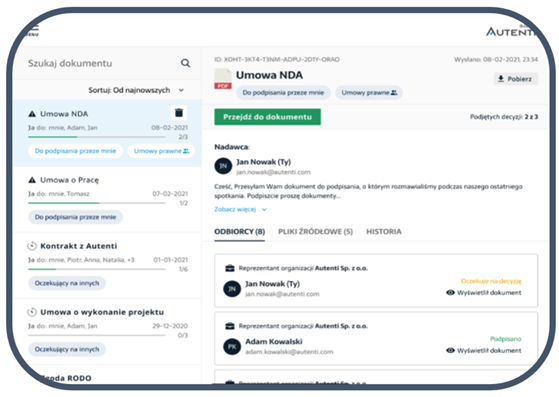Click the Autenti logo
The image size is (559, 397).
511,31
